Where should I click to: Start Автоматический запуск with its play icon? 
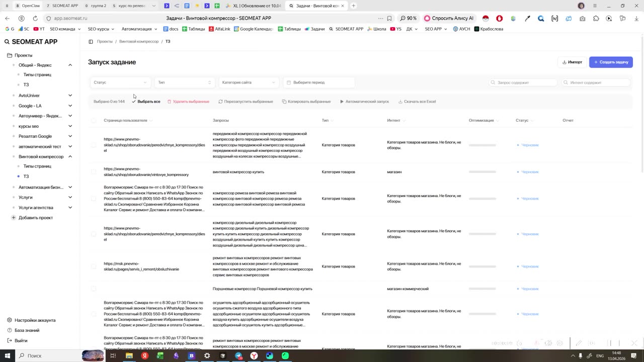[342, 102]
